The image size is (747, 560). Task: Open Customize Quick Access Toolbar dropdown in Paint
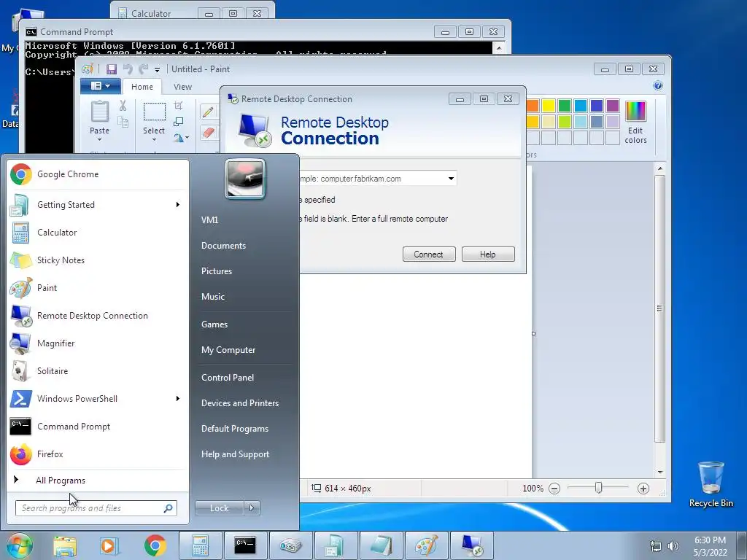[x=158, y=70]
